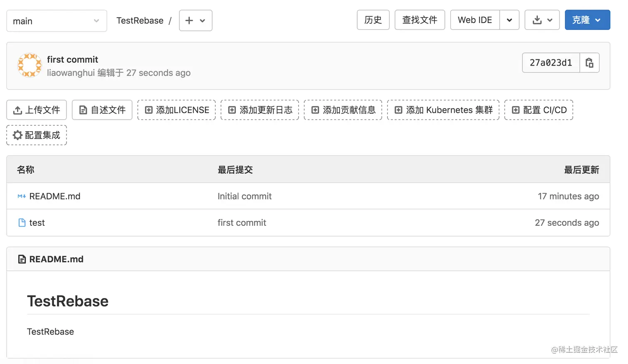Open the main branch selector dropdown
This screenshot has height=364, width=628.
pos(56,21)
